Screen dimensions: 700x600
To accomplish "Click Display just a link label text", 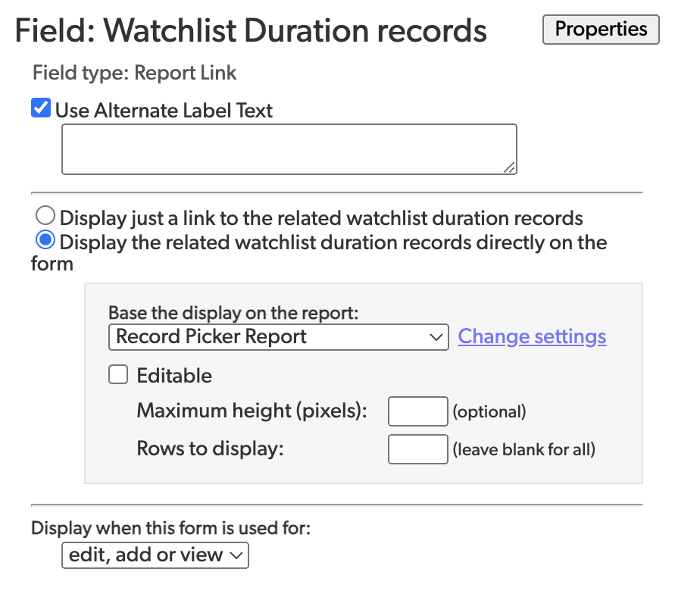I will pos(321,218).
